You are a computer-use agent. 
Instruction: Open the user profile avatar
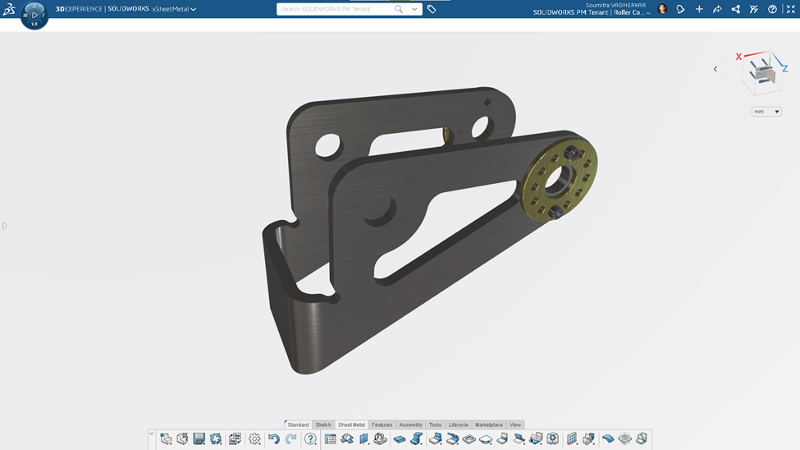[x=662, y=9]
